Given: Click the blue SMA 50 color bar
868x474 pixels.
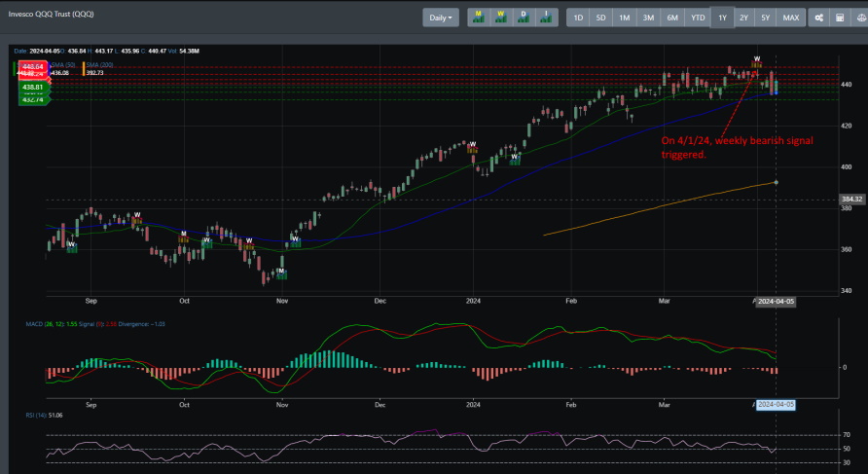Looking at the screenshot, I should [x=50, y=69].
